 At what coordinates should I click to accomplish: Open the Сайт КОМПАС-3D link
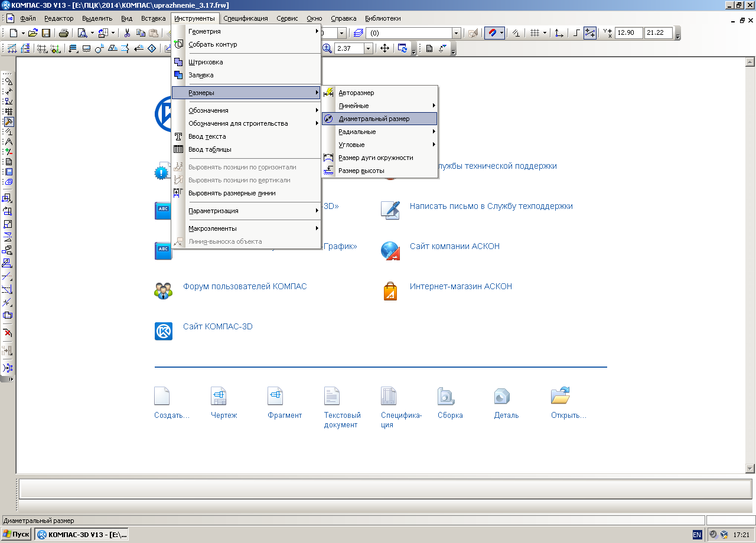[x=217, y=326]
